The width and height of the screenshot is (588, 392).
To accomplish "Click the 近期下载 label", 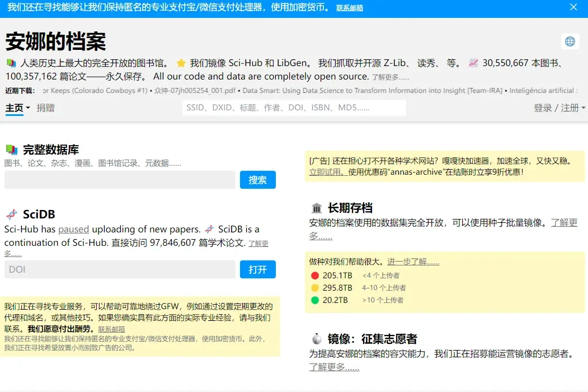I will pos(20,91).
